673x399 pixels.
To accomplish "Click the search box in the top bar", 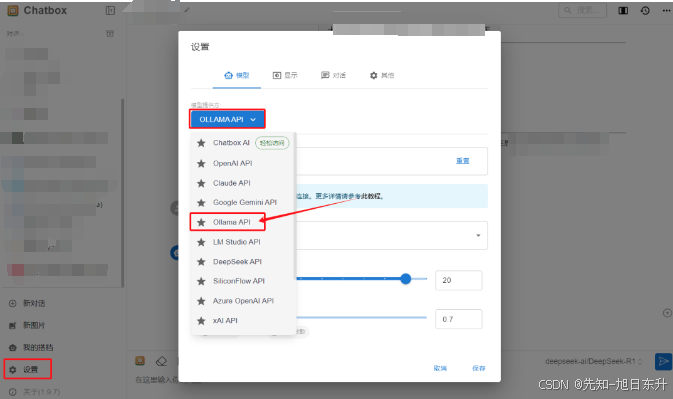I will (582, 10).
